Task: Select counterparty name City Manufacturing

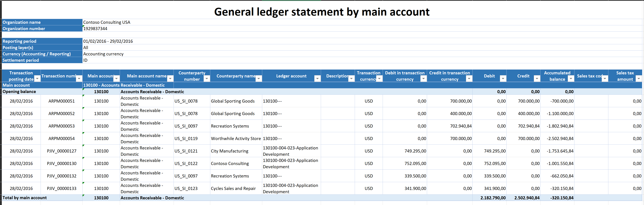Action: click(x=236, y=151)
